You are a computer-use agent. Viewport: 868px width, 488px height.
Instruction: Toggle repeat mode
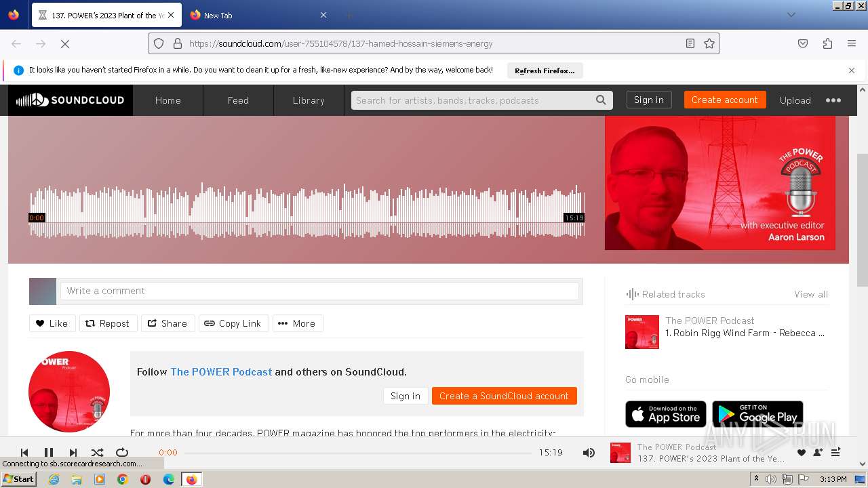point(122,452)
